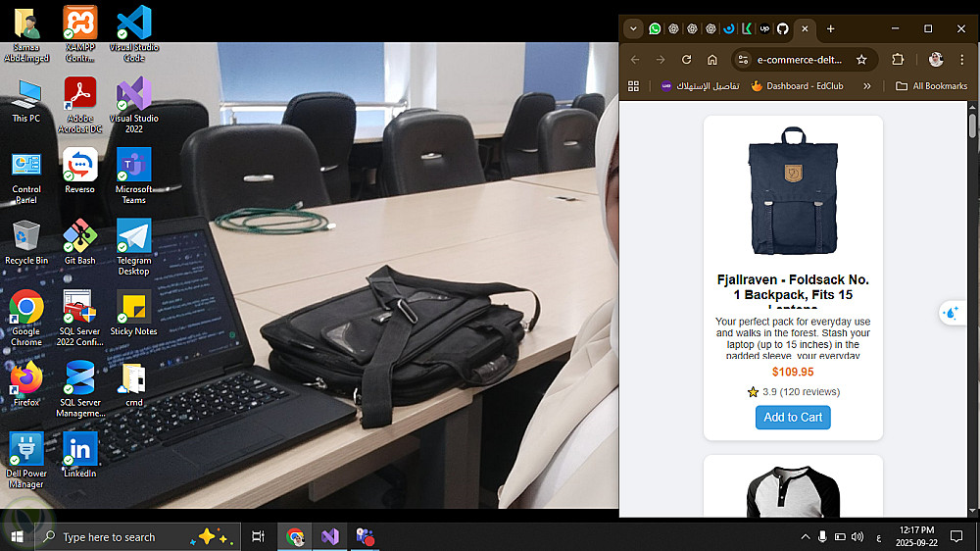980x551 pixels.
Task: Open the tab search dropdown arrow
Action: [x=633, y=28]
